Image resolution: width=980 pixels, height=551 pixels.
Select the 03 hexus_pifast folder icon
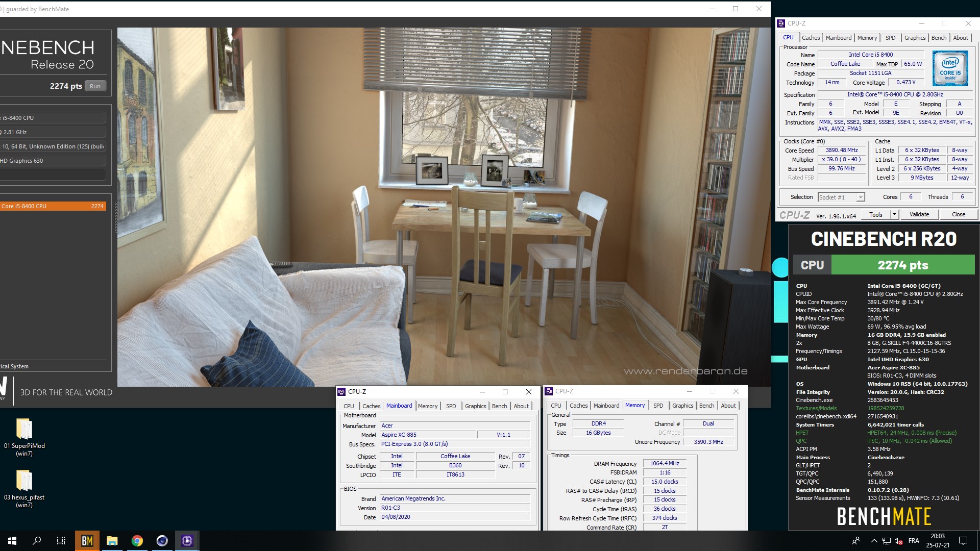point(24,480)
